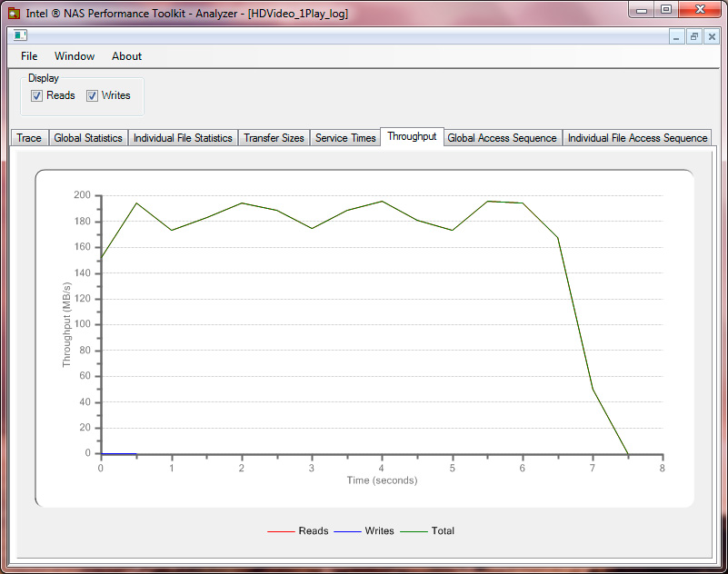Uncheck the Writes display checkbox
The image size is (728, 574).
click(x=92, y=95)
